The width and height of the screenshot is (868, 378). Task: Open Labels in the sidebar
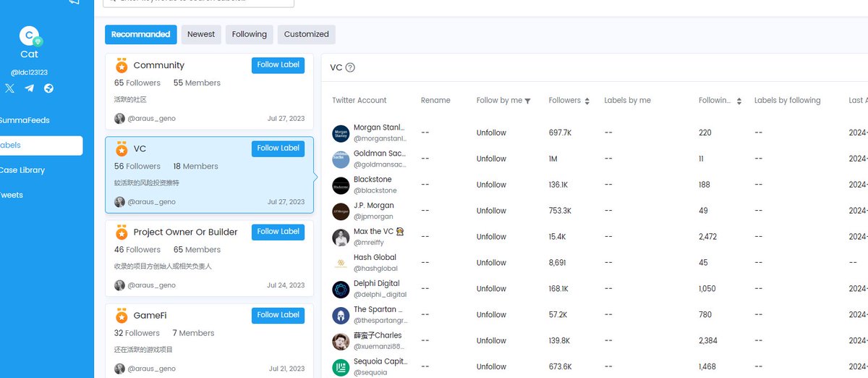(x=41, y=145)
